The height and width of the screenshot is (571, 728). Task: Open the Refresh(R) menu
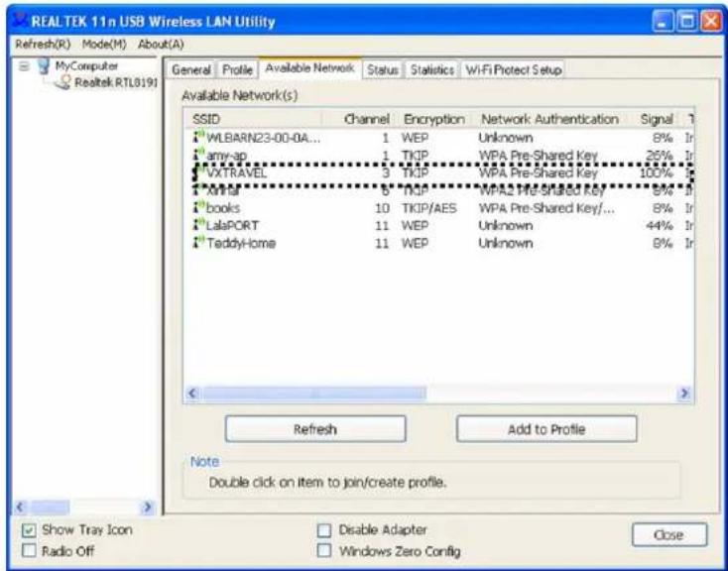click(x=43, y=44)
